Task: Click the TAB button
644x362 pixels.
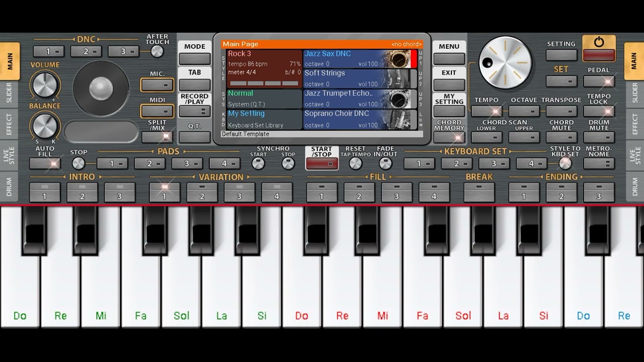Action: (195, 85)
